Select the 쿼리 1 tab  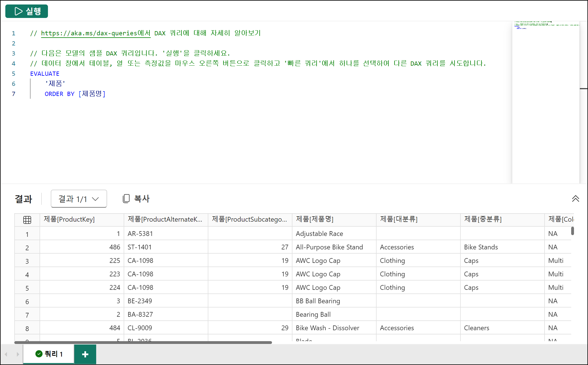point(53,354)
